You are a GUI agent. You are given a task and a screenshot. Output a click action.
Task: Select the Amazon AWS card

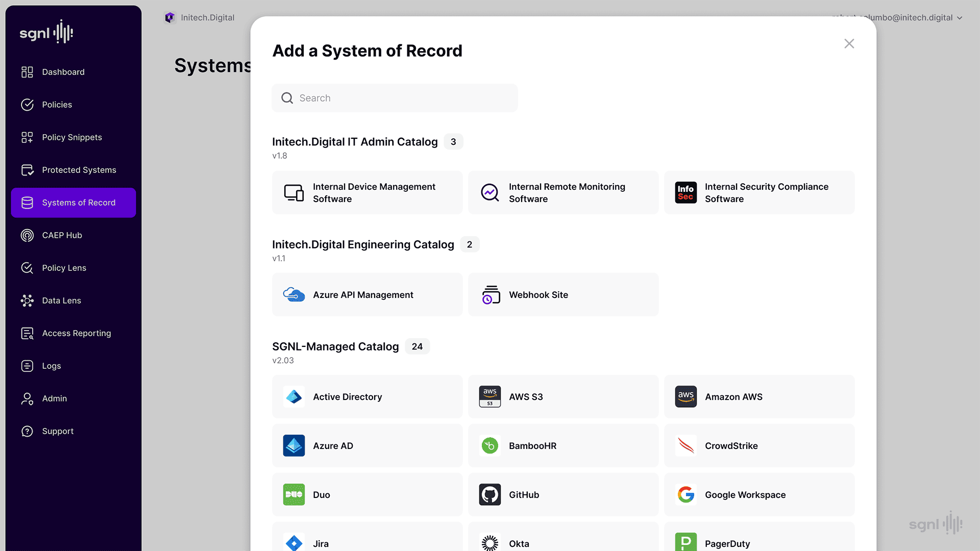(759, 396)
